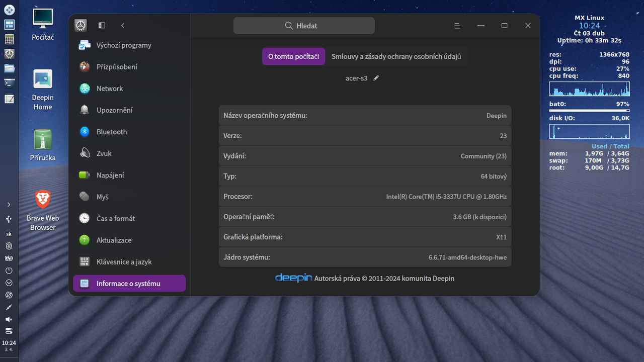Select Brave Web Browser desktop icon
Viewport: 644px width, 362px height.
point(43,210)
